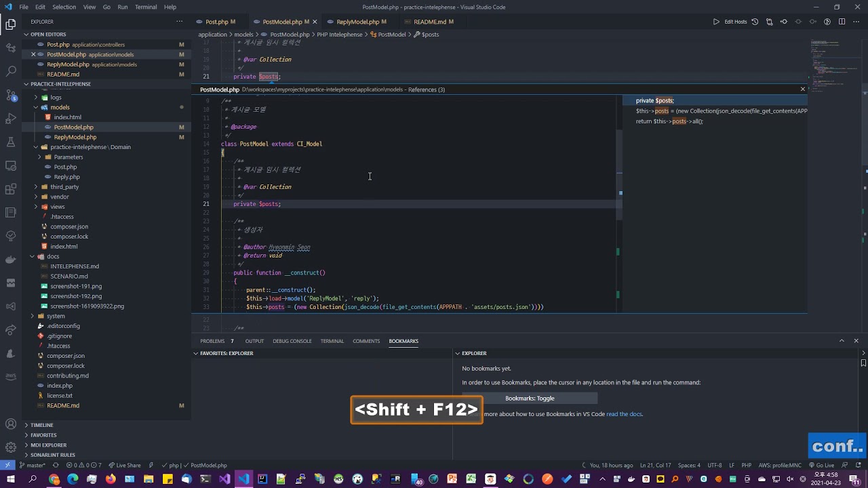
Task: Click Go Live in status bar
Action: click(x=821, y=465)
